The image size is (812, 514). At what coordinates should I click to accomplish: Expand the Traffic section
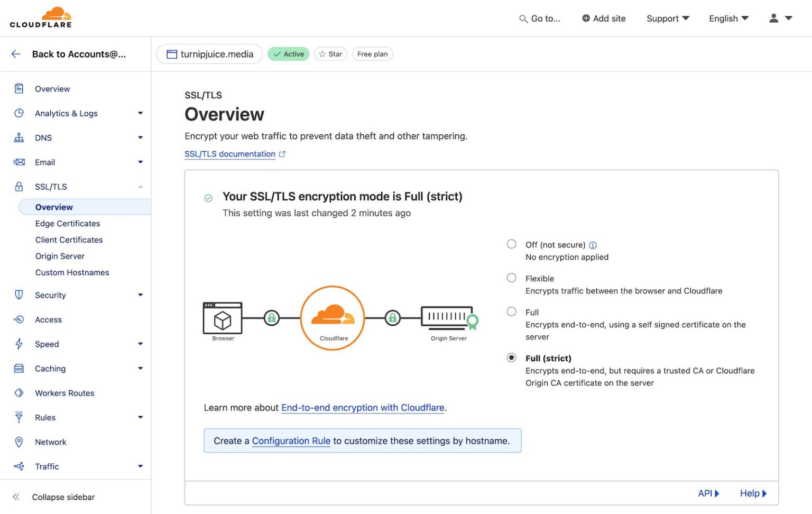pos(140,466)
